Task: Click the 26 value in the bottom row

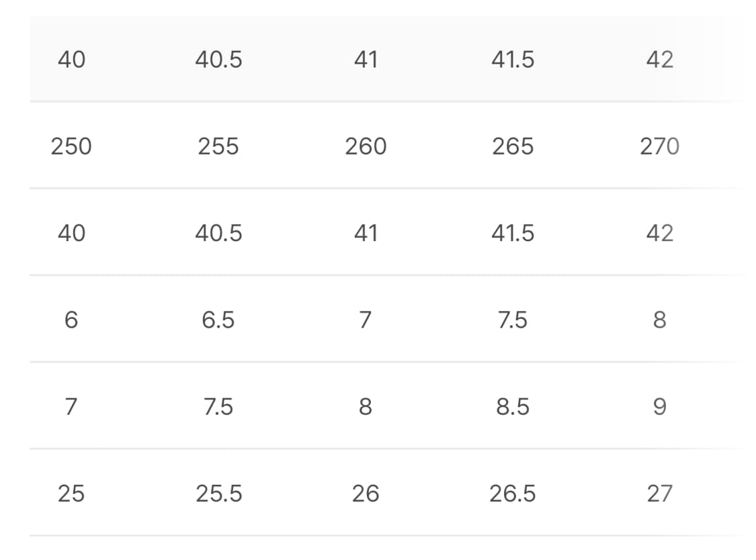Action: coord(366,493)
